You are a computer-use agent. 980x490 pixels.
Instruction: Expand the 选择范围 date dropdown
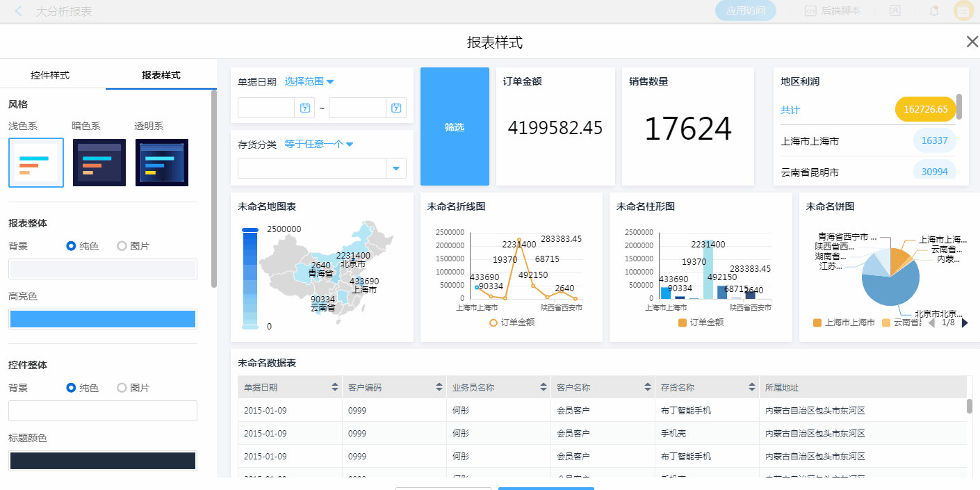tap(309, 82)
